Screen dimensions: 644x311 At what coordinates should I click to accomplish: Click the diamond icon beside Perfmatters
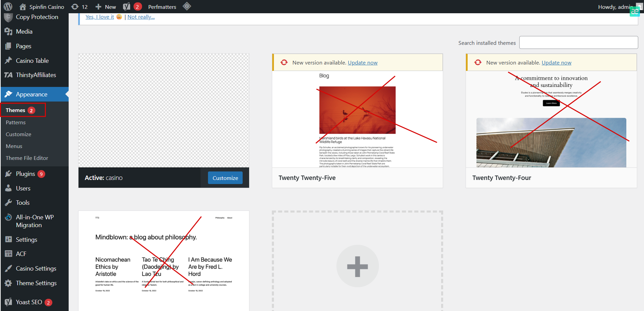point(187,6)
